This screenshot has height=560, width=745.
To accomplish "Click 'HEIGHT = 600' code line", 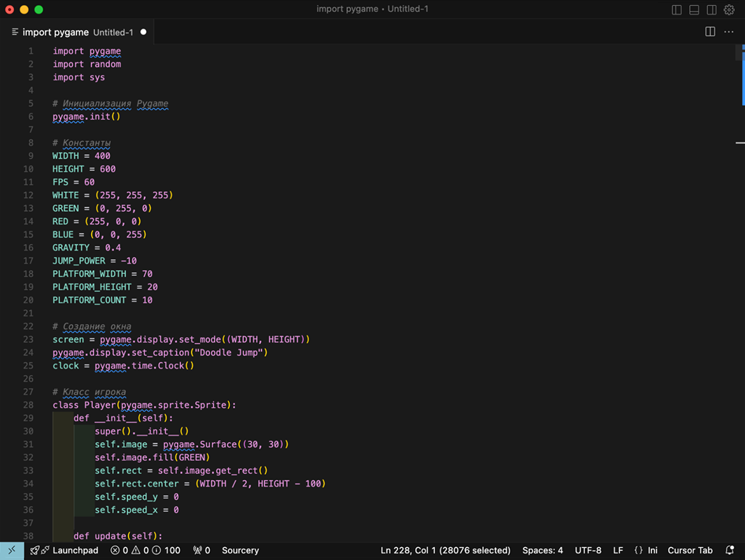I will pos(84,169).
